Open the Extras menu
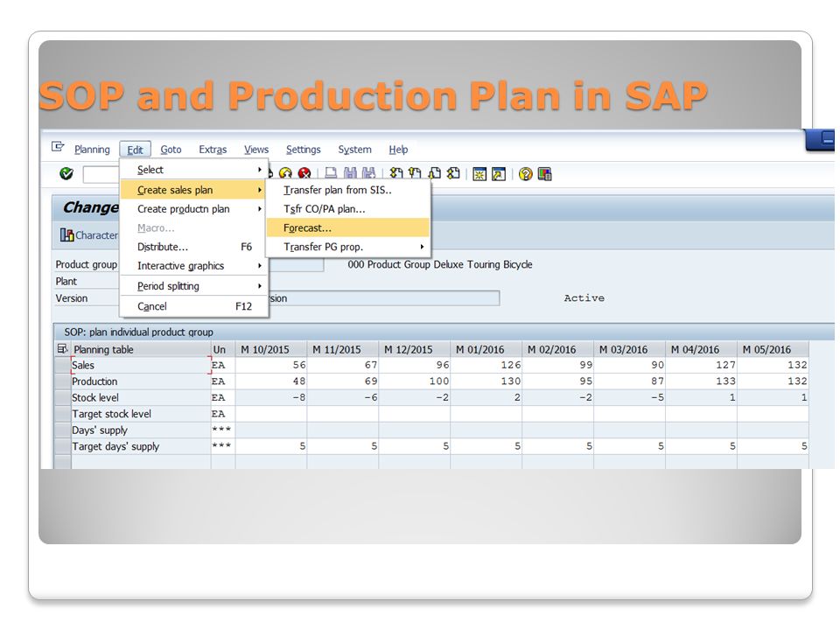840x630 pixels. tap(213, 150)
